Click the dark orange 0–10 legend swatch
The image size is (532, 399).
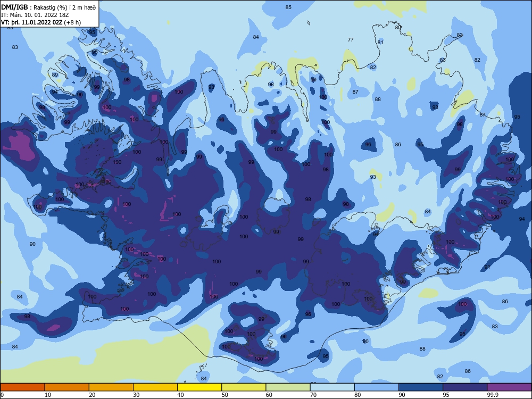[22, 387]
